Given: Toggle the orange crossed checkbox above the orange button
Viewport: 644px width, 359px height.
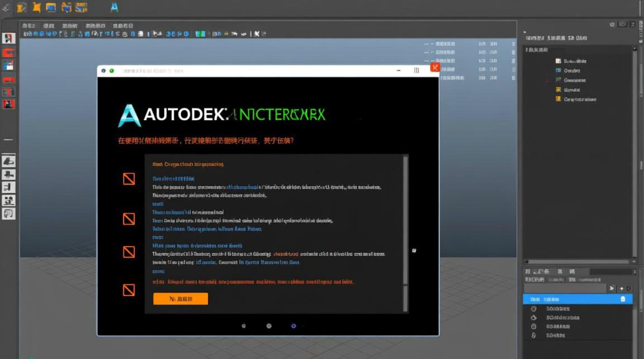Looking at the screenshot, I should pos(129,290).
